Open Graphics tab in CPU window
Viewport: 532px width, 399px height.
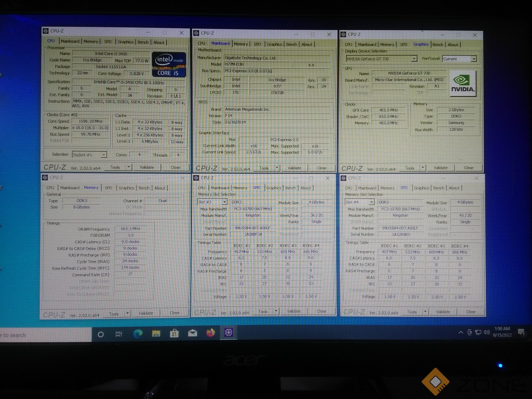(x=125, y=42)
